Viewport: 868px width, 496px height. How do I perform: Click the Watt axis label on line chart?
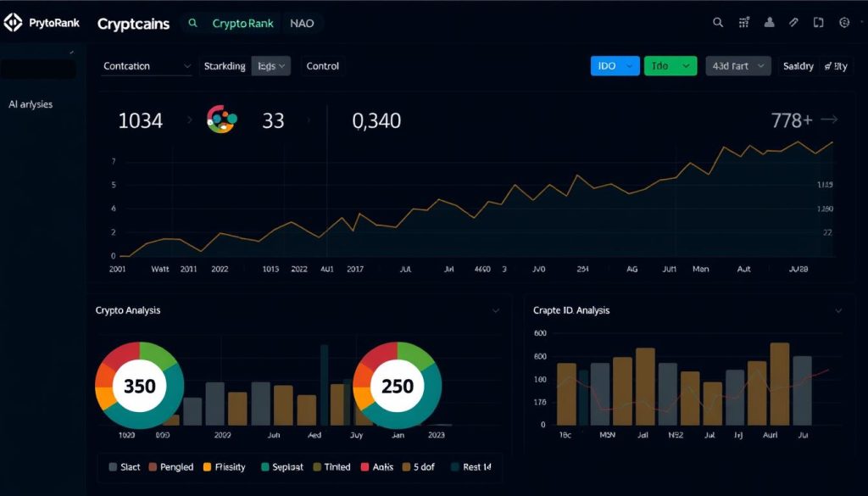tap(160, 269)
